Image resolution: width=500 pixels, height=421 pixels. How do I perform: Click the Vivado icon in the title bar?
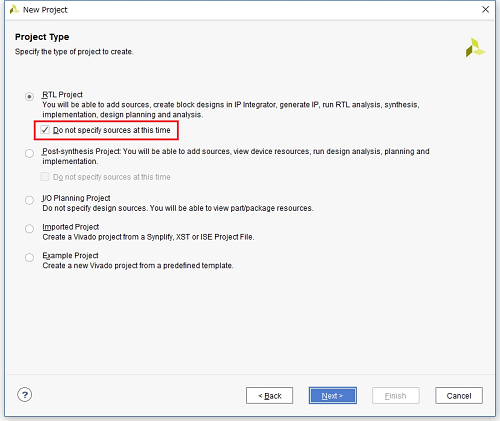click(14, 10)
